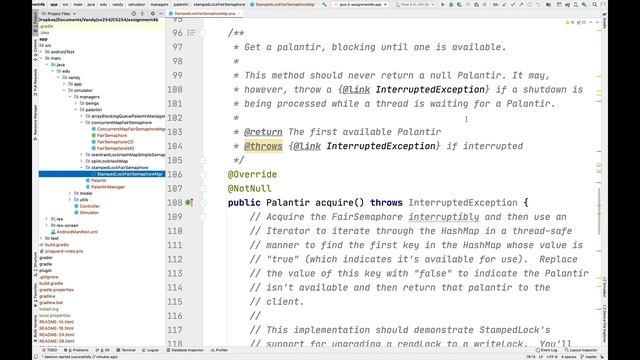Image resolution: width=640 pixels, height=360 pixels.
Task: Click the Search Everywhere magnifier icon
Action: coord(595,4)
